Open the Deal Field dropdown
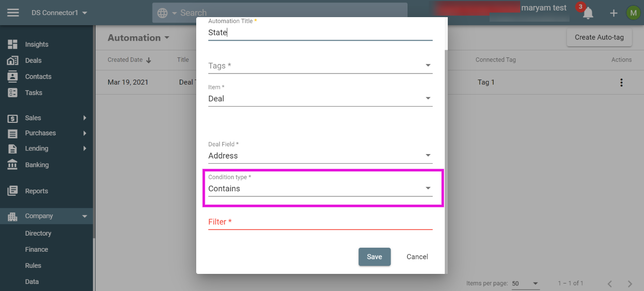The width and height of the screenshot is (644, 291). [320, 152]
